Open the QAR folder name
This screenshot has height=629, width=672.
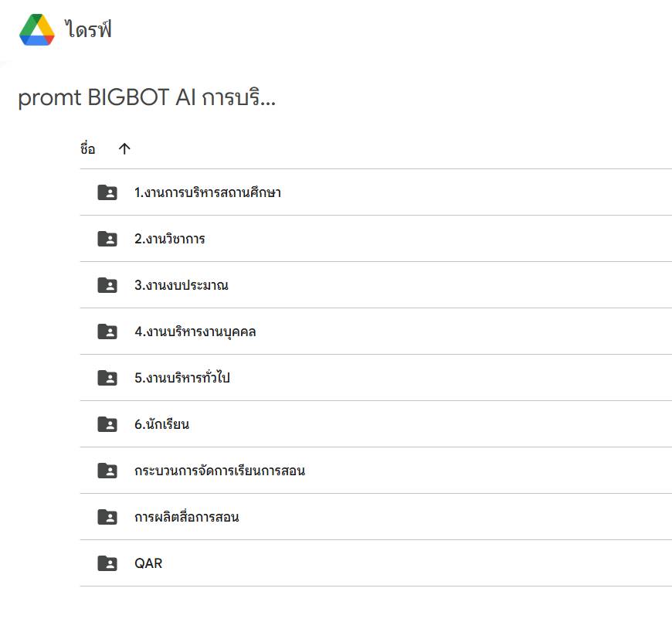[x=148, y=563]
